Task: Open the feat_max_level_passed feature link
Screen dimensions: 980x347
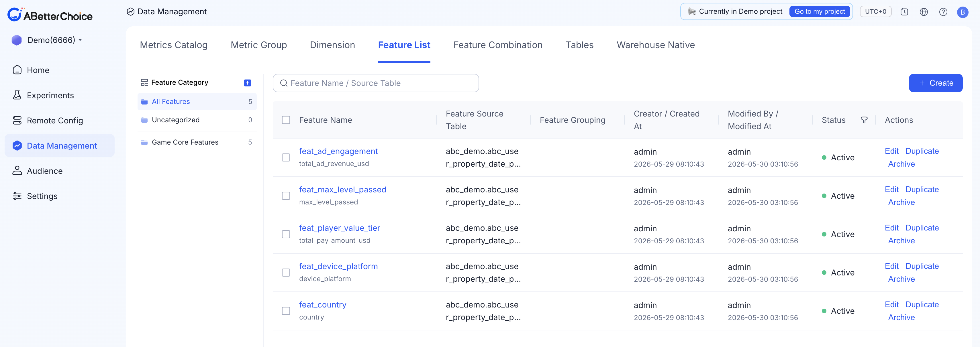Action: pyautogui.click(x=342, y=190)
